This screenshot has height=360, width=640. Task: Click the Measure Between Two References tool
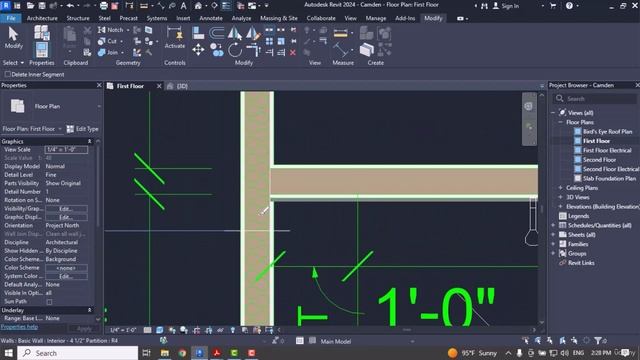tap(340, 50)
